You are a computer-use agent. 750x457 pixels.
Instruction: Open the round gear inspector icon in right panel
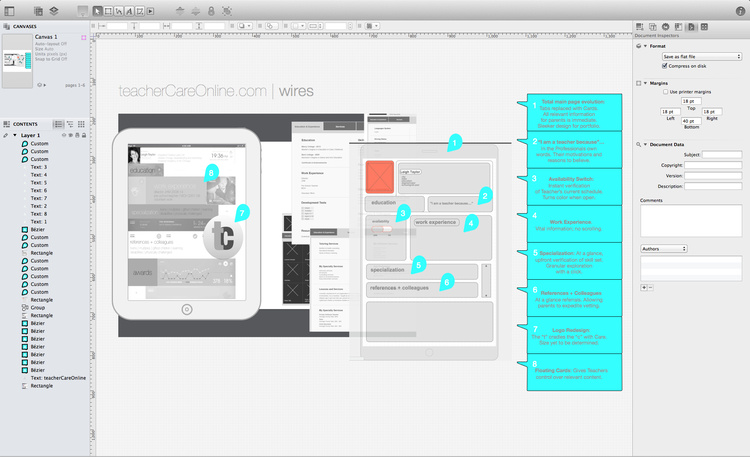point(665,27)
